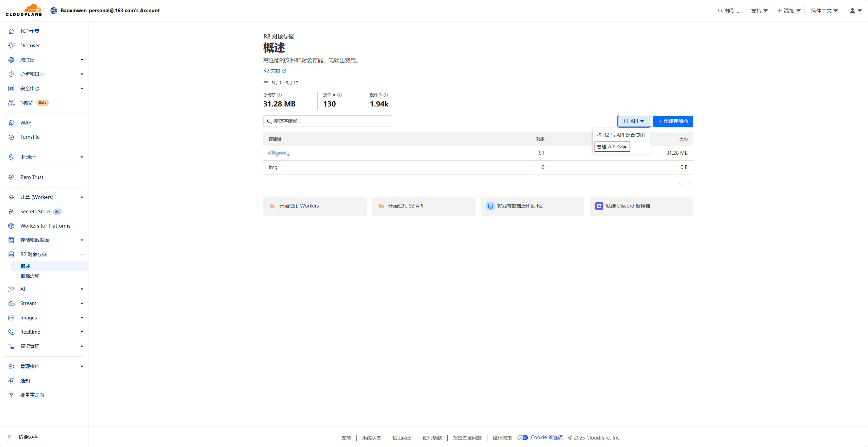Click the Secrets Store lock icon
The image size is (868, 447).
pos(11,212)
